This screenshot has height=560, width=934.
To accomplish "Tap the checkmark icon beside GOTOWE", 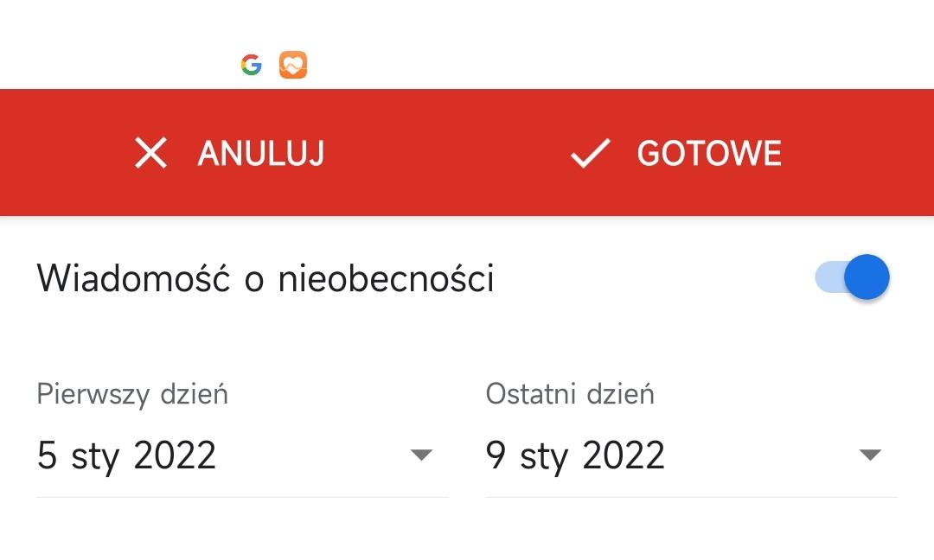I will [591, 153].
